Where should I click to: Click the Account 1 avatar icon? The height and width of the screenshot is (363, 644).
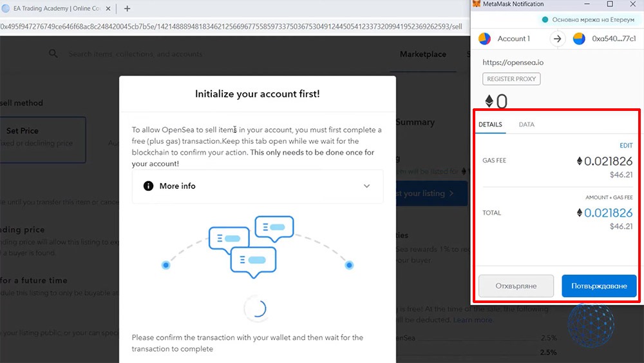(485, 39)
